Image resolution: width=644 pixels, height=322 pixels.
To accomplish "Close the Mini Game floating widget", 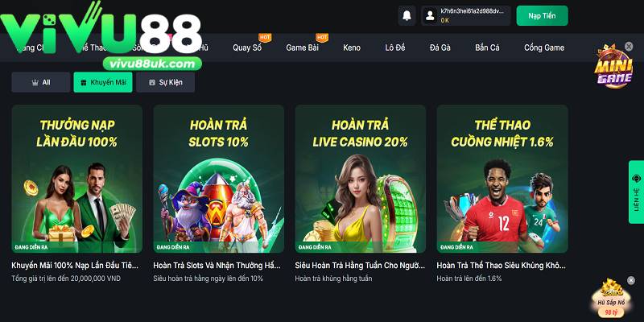I will point(629,47).
